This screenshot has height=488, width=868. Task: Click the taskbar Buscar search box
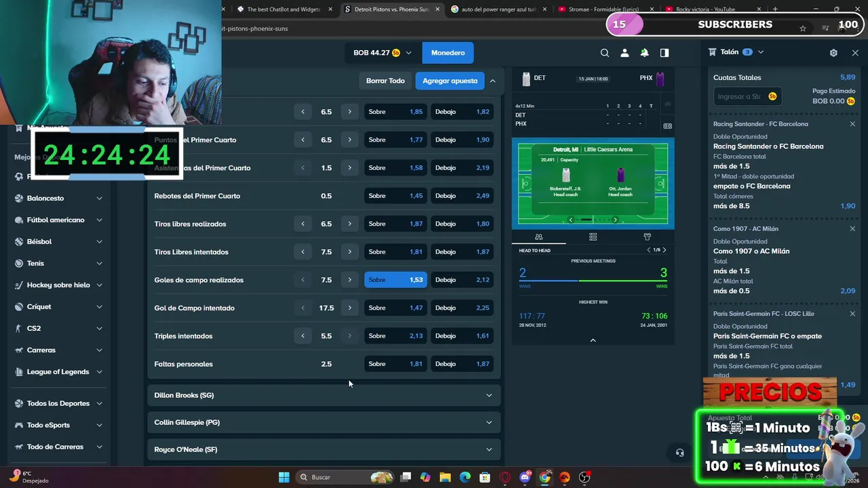(347, 477)
